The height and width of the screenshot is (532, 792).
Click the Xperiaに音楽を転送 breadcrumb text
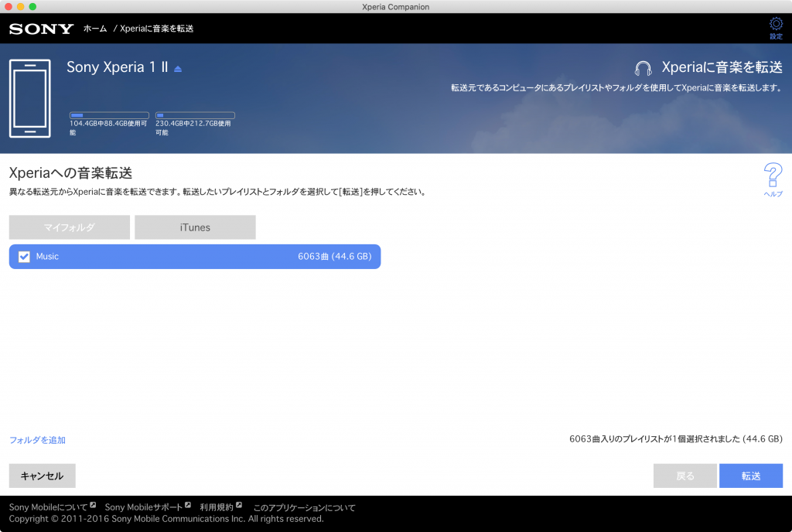pos(156,29)
